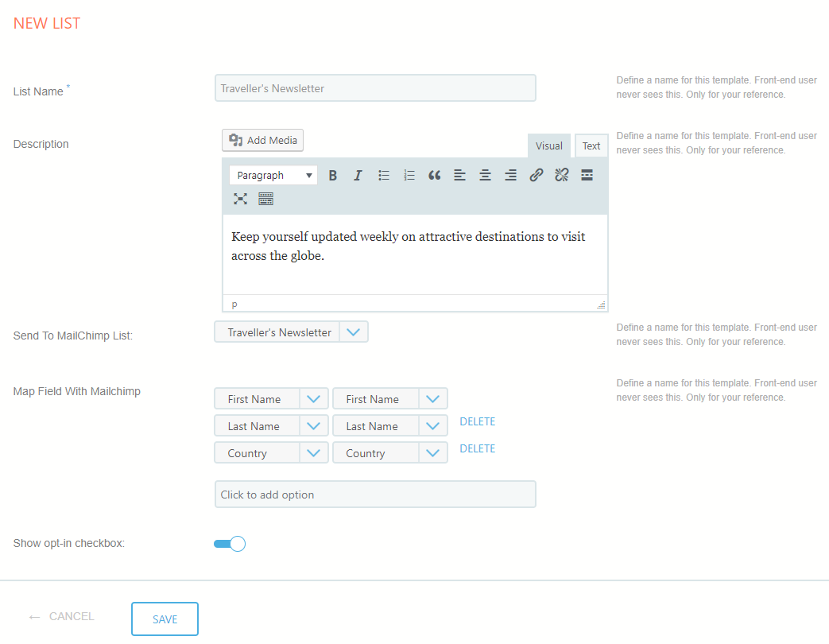Open the Paragraph format dropdown
Screen dimensions: 829x644
point(273,176)
